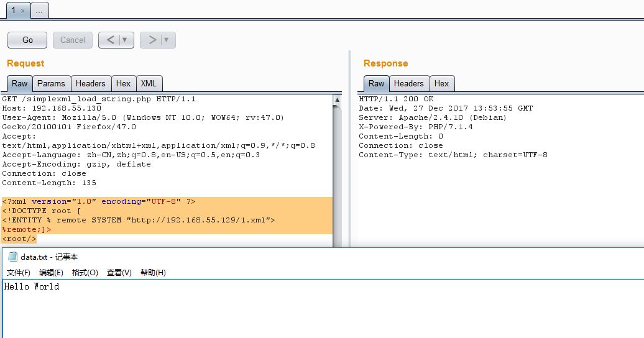Switch Request view to Hex tab

123,83
